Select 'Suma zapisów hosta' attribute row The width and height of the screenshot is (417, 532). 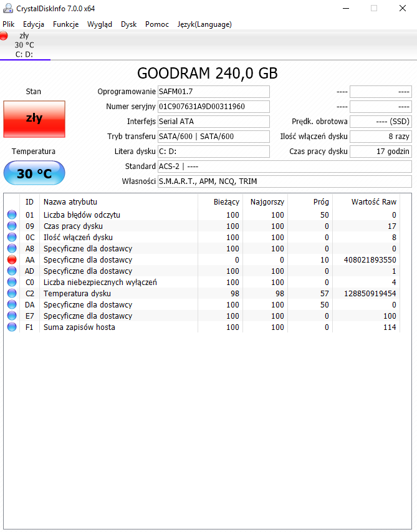click(202, 327)
